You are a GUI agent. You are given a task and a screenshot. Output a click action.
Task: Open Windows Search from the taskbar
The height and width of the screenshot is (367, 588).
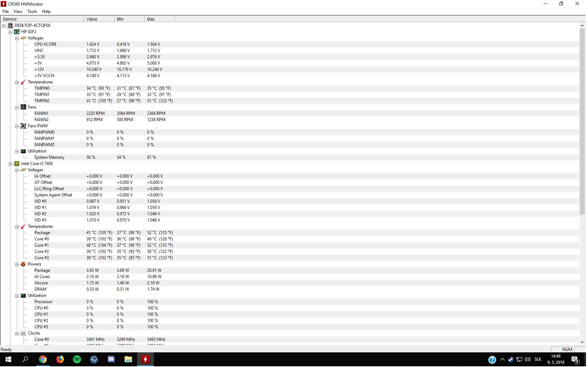[25, 359]
